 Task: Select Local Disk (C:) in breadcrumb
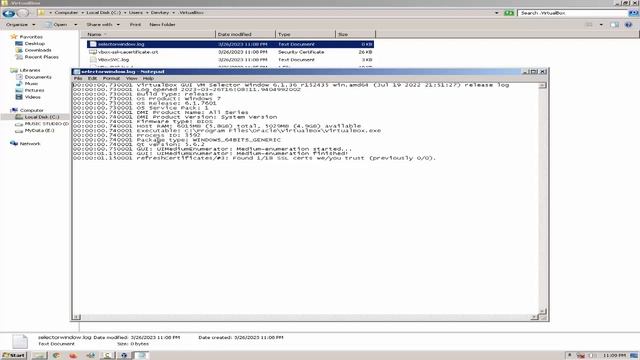(x=103, y=13)
